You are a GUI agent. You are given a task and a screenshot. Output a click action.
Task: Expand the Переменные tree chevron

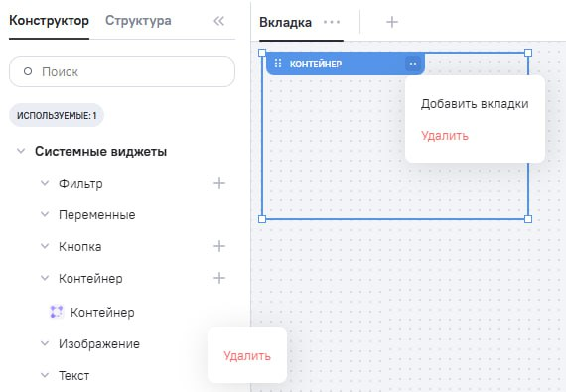pos(45,214)
